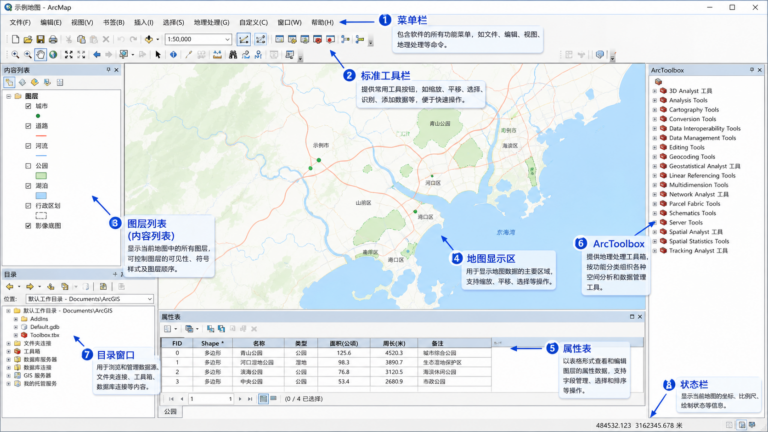Open the 文件(F) menu
The height and width of the screenshot is (432, 768).
[20, 22]
